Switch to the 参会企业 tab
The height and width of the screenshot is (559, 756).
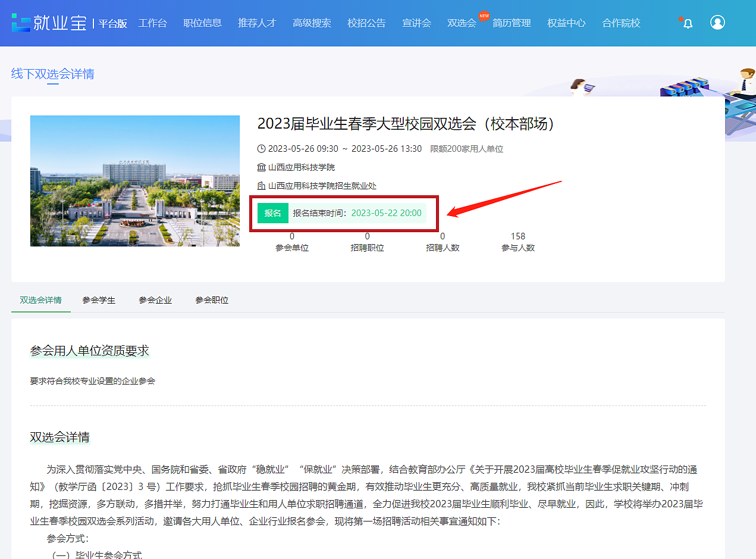[x=155, y=300]
